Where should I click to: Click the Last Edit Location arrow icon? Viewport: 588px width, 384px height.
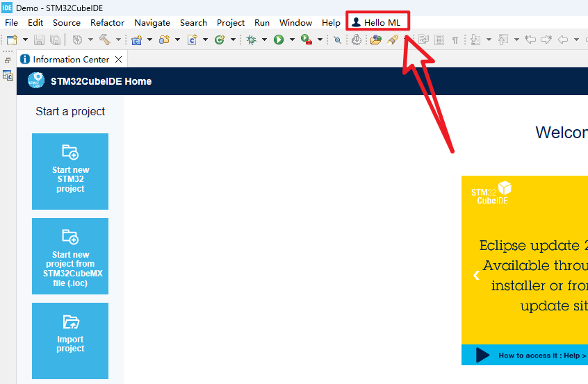click(x=530, y=40)
